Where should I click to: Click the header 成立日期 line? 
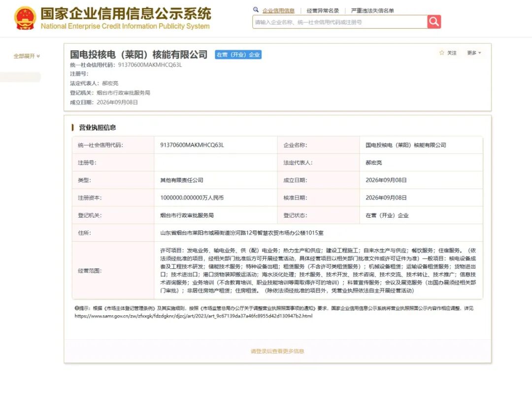(x=104, y=102)
